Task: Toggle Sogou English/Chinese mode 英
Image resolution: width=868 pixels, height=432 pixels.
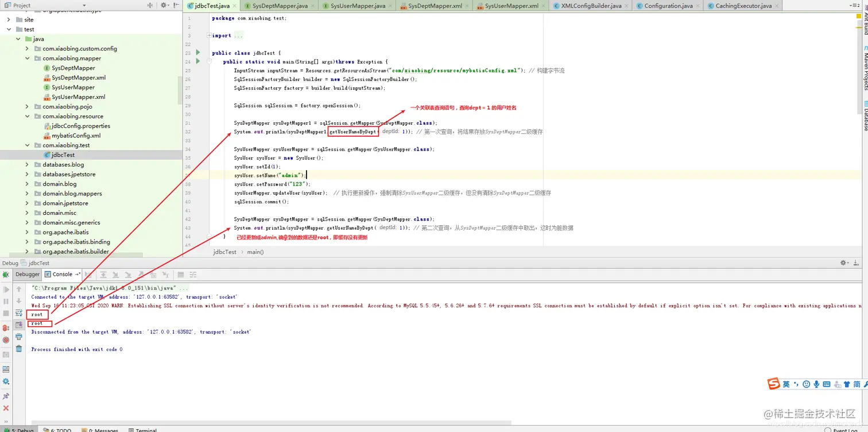Action: pyautogui.click(x=786, y=384)
